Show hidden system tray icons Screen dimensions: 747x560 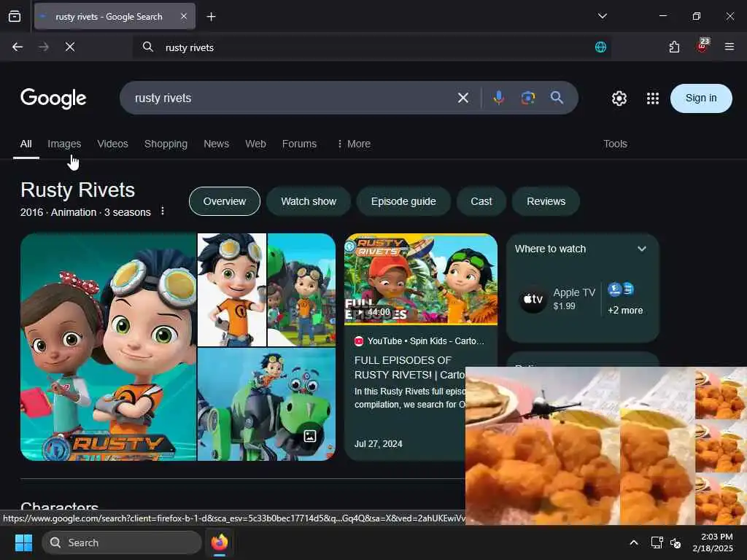[634, 542]
